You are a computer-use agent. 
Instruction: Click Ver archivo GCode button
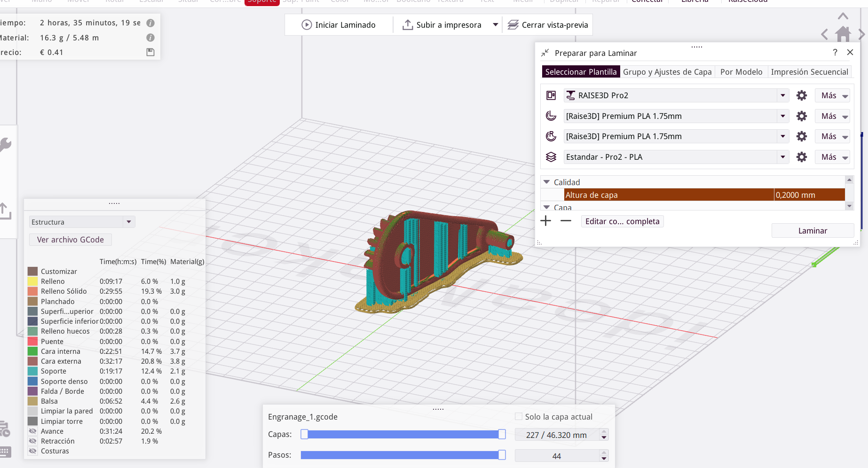pyautogui.click(x=71, y=240)
